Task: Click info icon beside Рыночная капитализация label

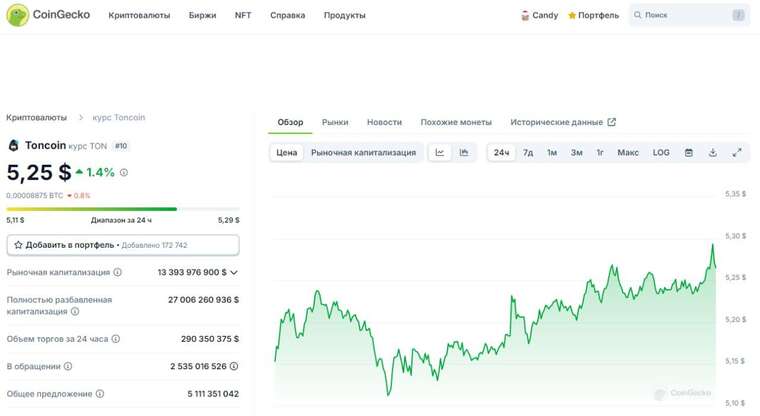Action: (x=117, y=272)
